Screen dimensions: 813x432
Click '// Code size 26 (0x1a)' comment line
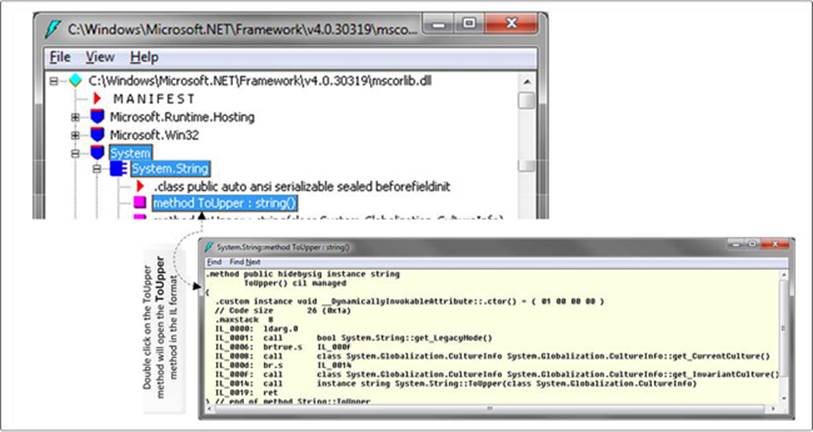tap(283, 311)
